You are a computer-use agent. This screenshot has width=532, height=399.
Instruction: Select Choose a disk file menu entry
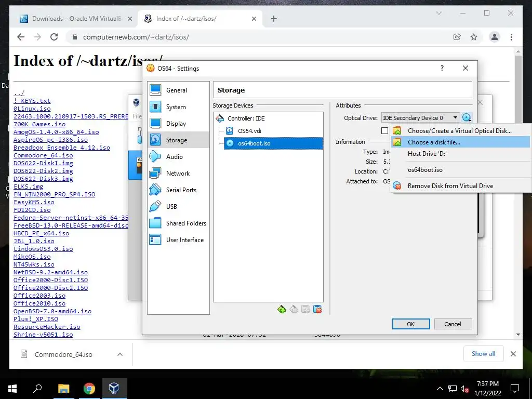pos(461,142)
